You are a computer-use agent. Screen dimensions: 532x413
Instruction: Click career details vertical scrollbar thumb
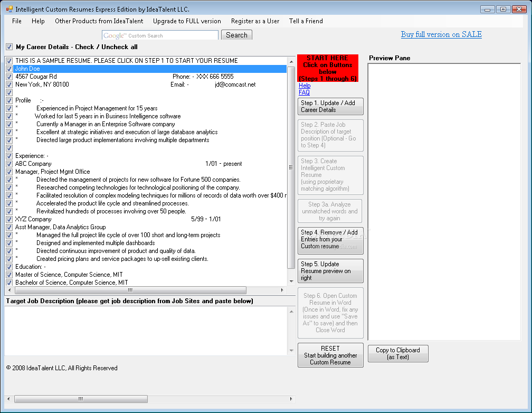(x=291, y=167)
